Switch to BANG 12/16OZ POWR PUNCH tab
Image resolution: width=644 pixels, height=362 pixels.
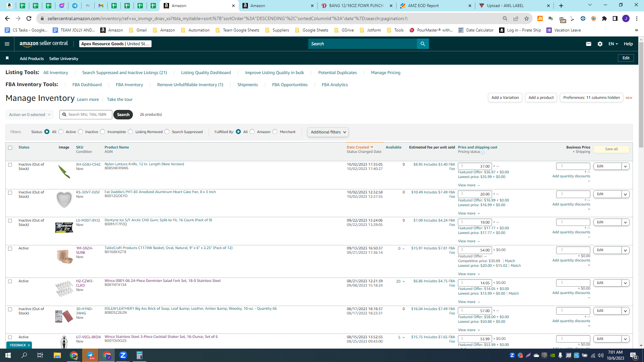click(356, 6)
